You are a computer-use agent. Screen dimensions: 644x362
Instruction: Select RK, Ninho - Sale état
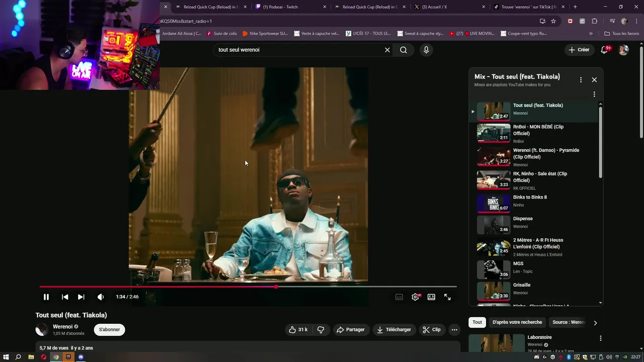coord(533,180)
